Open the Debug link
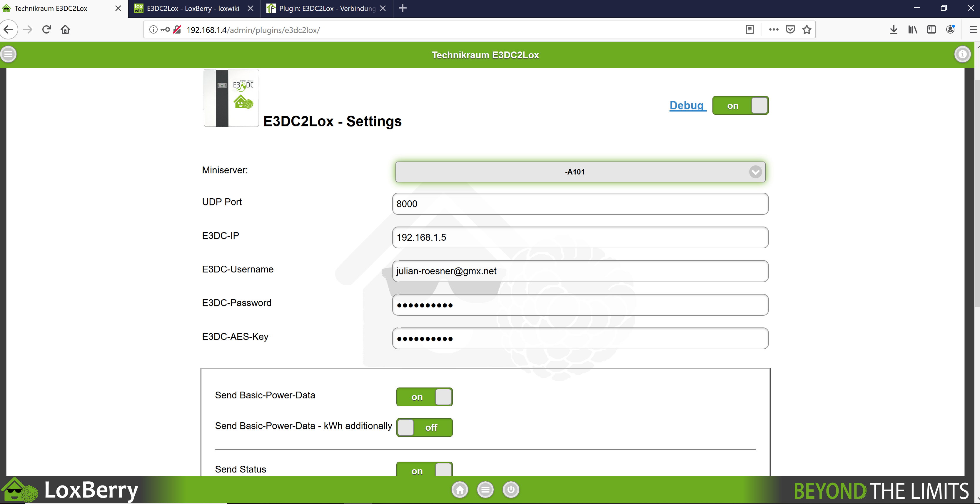 tap(687, 105)
